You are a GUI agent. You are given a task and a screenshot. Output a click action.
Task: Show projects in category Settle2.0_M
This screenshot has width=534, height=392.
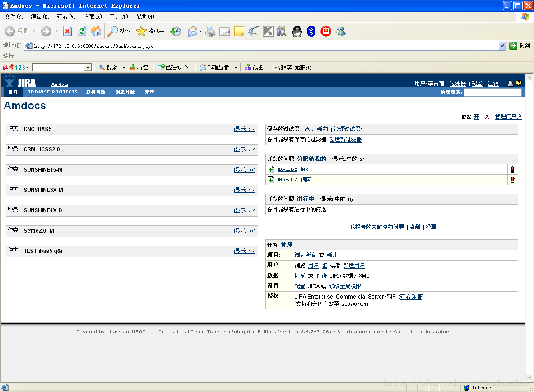[x=245, y=231]
